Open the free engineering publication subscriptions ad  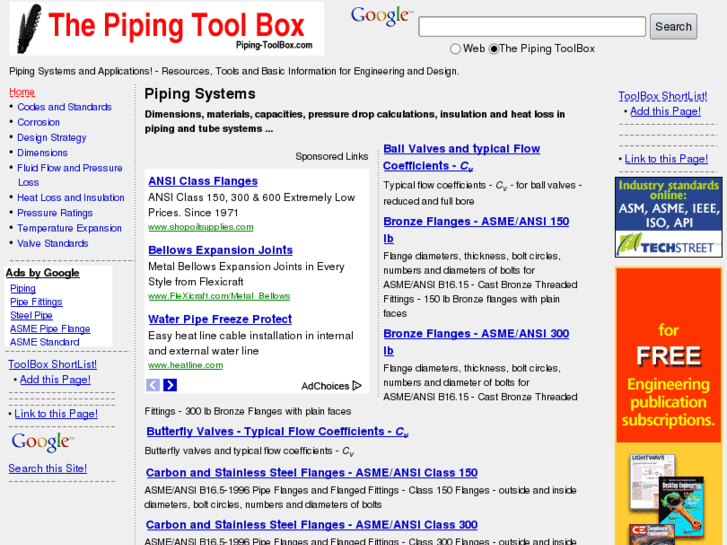click(x=669, y=406)
